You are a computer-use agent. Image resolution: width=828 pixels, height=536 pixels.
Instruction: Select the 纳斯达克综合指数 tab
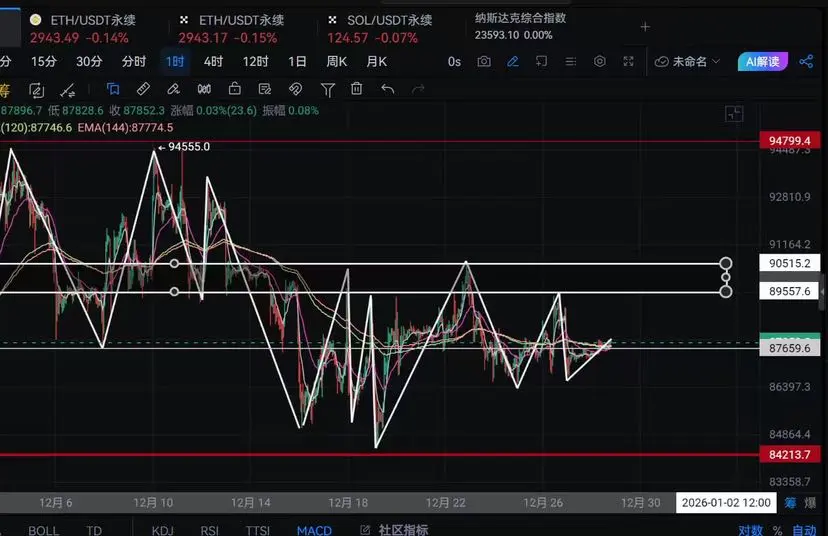click(520, 26)
